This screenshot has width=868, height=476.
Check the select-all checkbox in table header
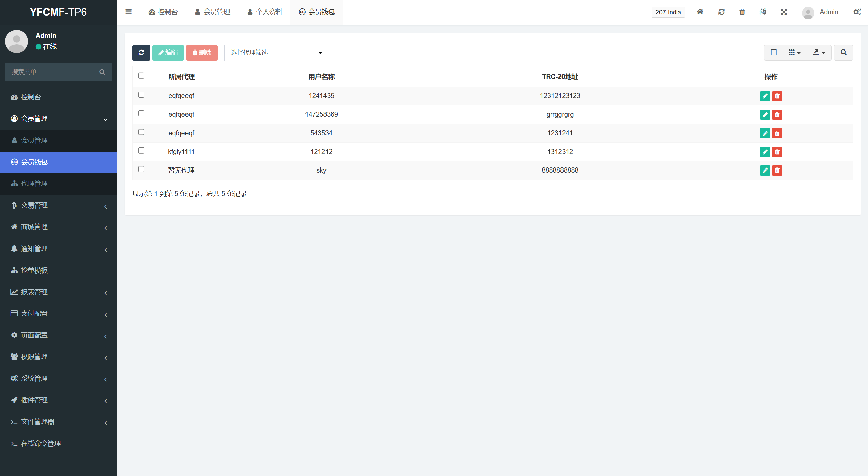(141, 76)
